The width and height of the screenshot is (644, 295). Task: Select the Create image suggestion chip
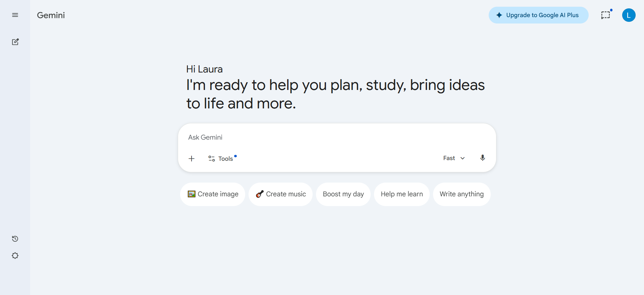[213, 194]
